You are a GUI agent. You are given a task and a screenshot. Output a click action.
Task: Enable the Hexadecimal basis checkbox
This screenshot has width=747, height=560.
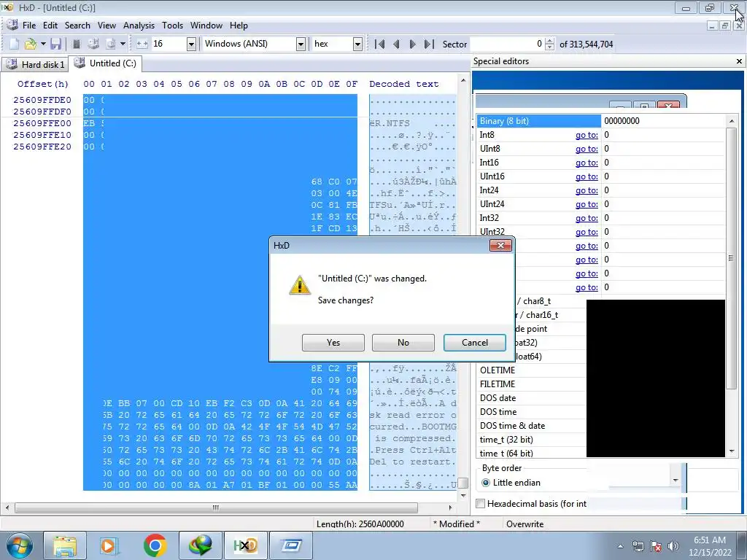click(481, 503)
